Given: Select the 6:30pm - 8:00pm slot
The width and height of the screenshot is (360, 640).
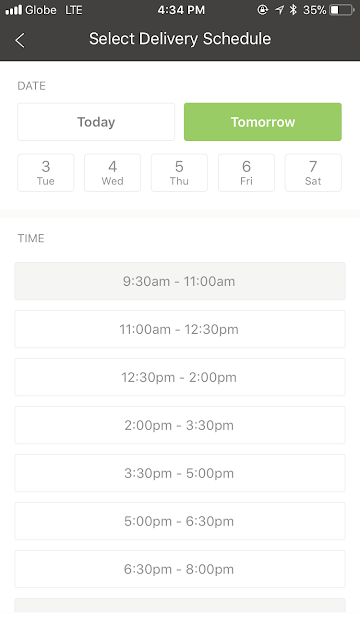Looking at the screenshot, I should 180,569.
